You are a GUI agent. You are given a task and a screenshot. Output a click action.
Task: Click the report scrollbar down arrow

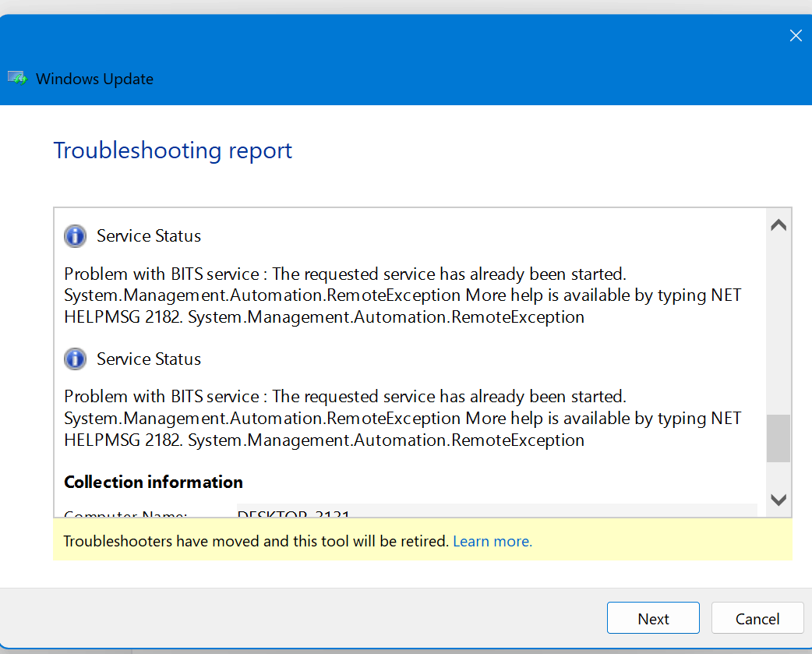(x=778, y=500)
